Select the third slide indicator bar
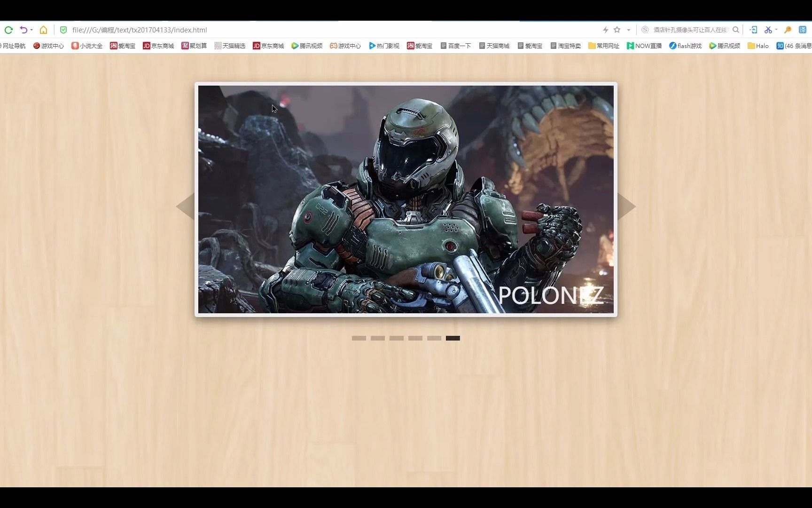The image size is (812, 508). pyautogui.click(x=397, y=338)
